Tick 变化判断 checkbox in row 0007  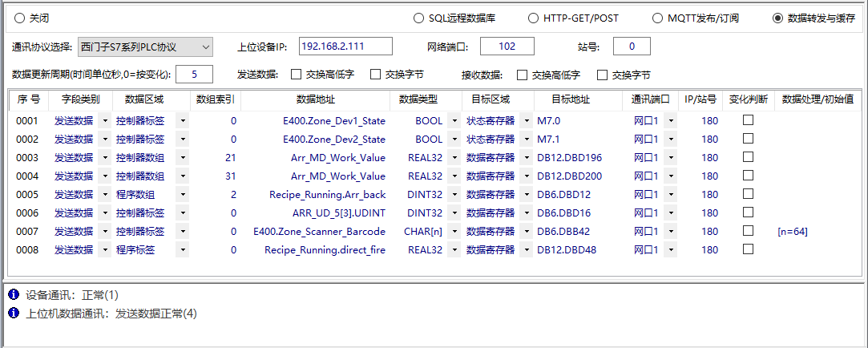pyautogui.click(x=748, y=231)
